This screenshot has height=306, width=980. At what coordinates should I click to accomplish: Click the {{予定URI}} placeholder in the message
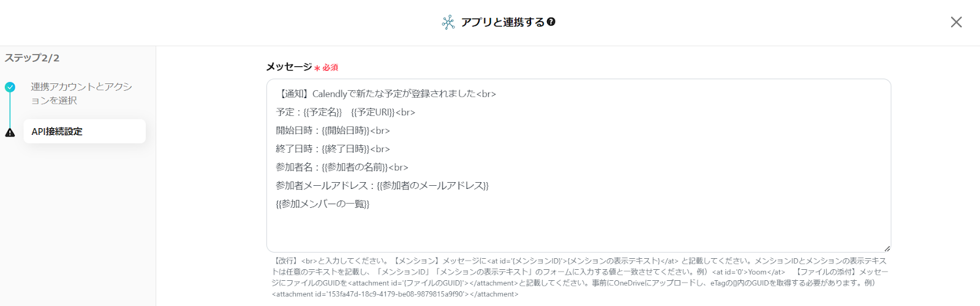point(373,112)
